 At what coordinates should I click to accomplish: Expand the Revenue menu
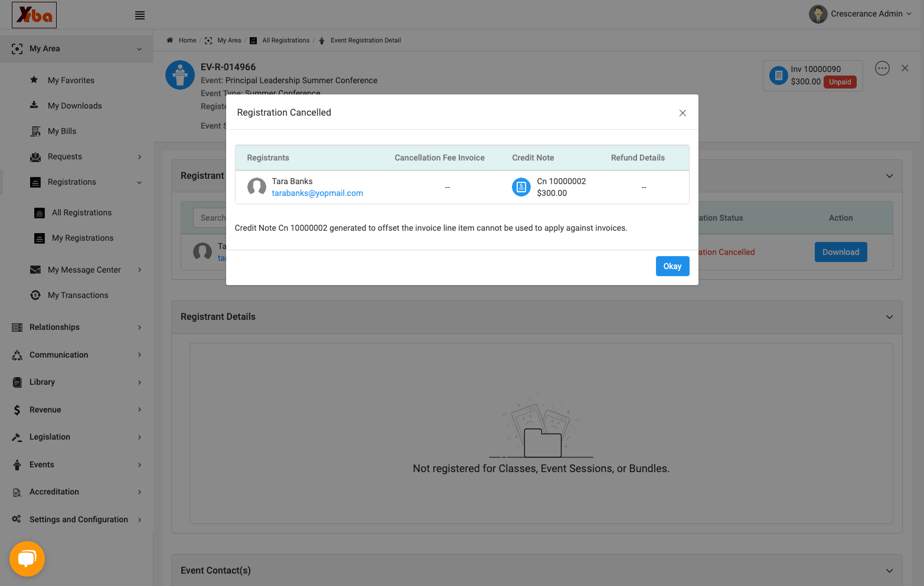[x=139, y=410]
